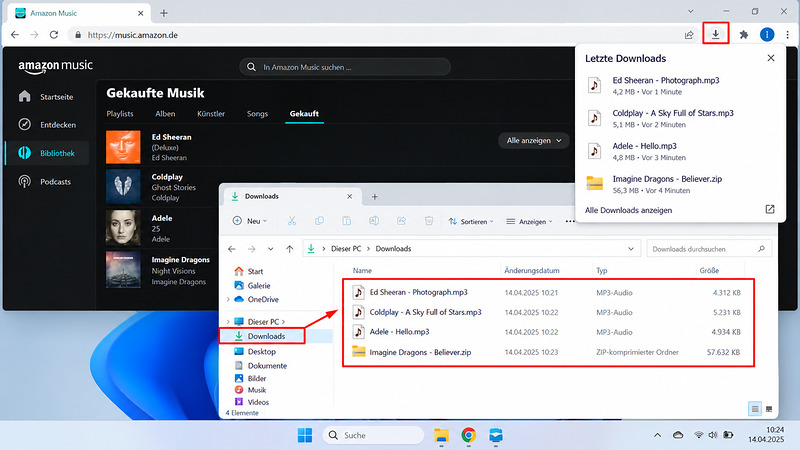The width and height of the screenshot is (800, 450).
Task: Open the Sortieren dropdown
Action: (x=471, y=221)
